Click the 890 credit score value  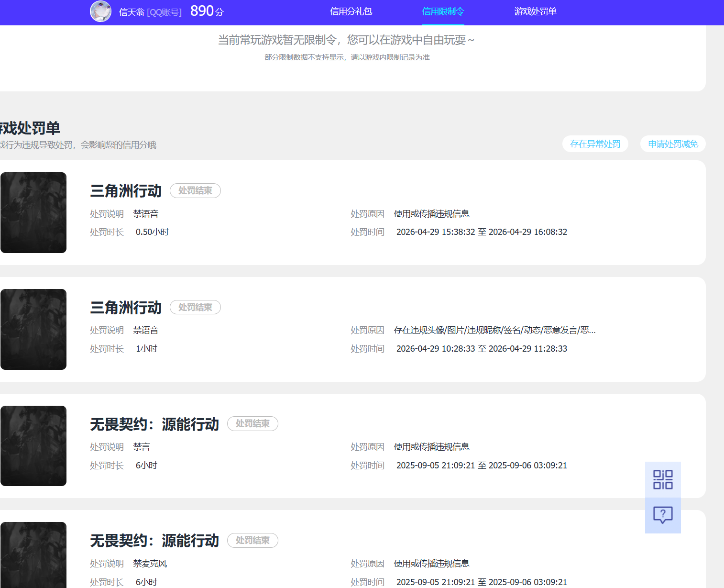(x=202, y=11)
